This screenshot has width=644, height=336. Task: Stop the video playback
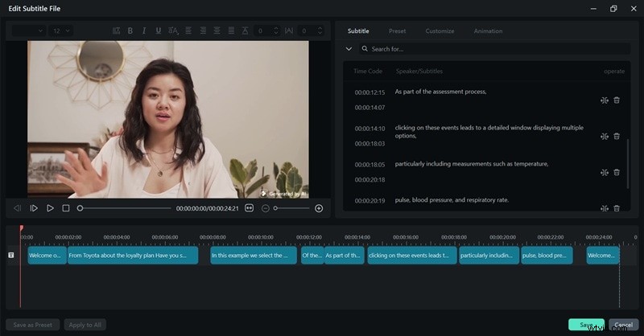(66, 208)
